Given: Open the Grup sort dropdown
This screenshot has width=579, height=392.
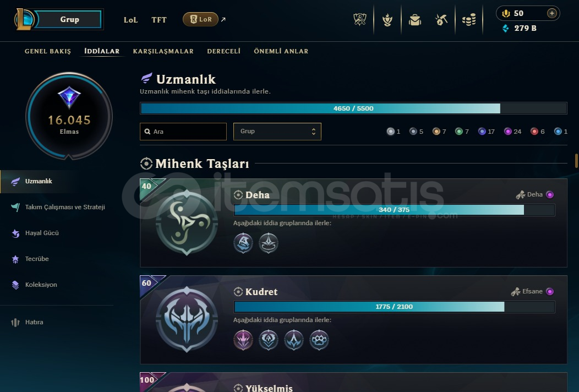Looking at the screenshot, I should 277,132.
